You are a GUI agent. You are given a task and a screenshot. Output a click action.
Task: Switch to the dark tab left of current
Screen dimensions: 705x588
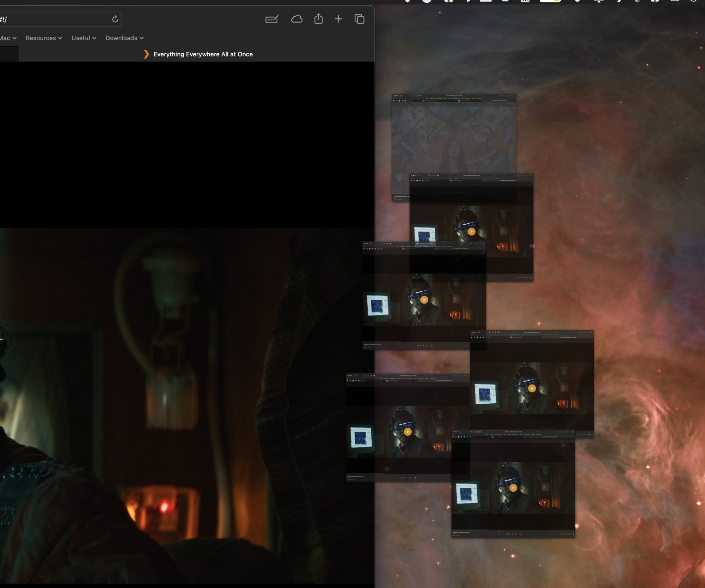pos(9,54)
